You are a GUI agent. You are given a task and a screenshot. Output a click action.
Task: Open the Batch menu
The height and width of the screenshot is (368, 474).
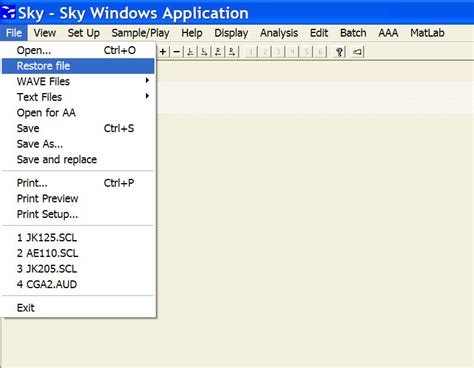coord(353,33)
